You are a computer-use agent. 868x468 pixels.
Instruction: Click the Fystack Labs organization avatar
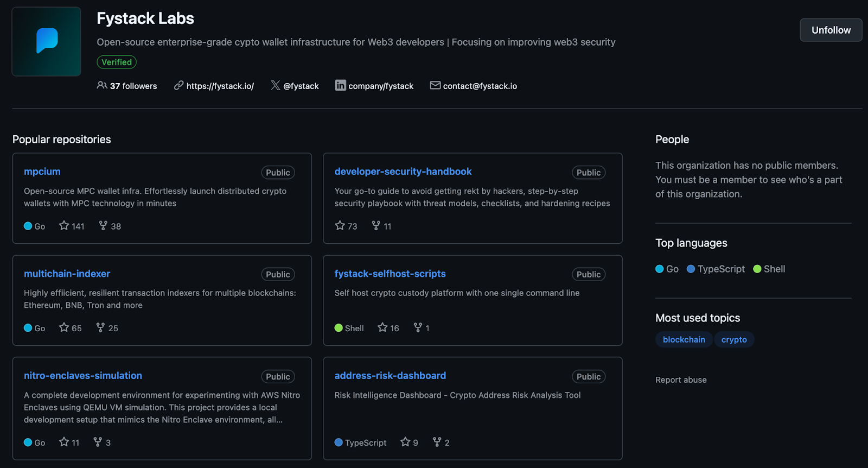[47, 41]
